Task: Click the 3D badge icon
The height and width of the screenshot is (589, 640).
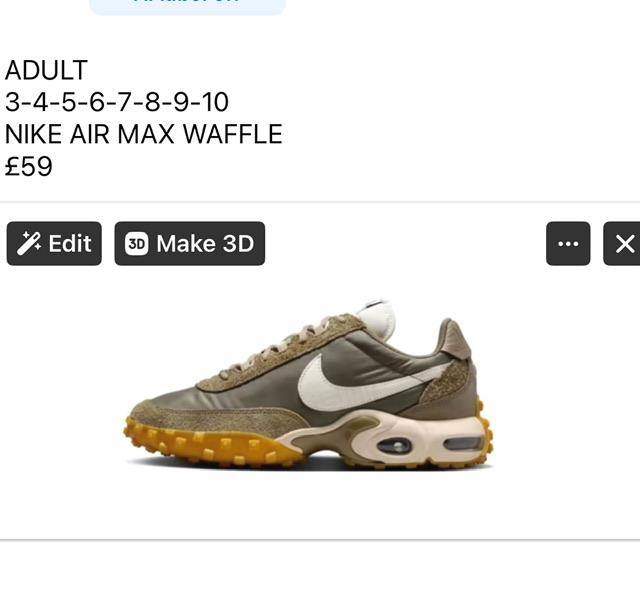Action: click(x=136, y=244)
